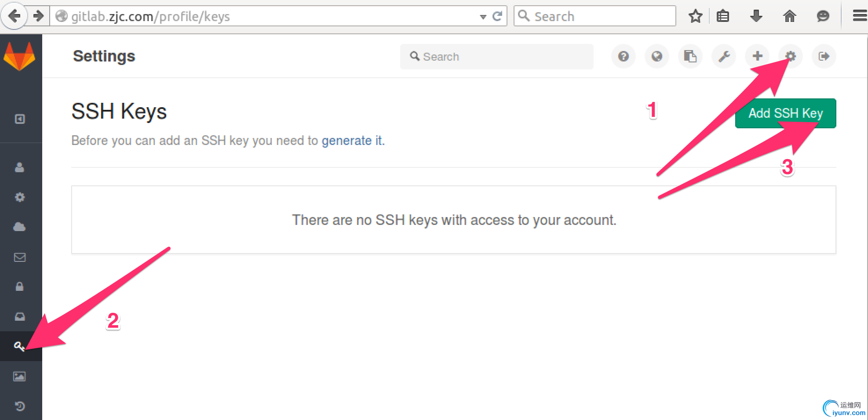Screen dimensions: 868x420
Task: Expand the URL bar history dropdown arrow
Action: (x=483, y=17)
